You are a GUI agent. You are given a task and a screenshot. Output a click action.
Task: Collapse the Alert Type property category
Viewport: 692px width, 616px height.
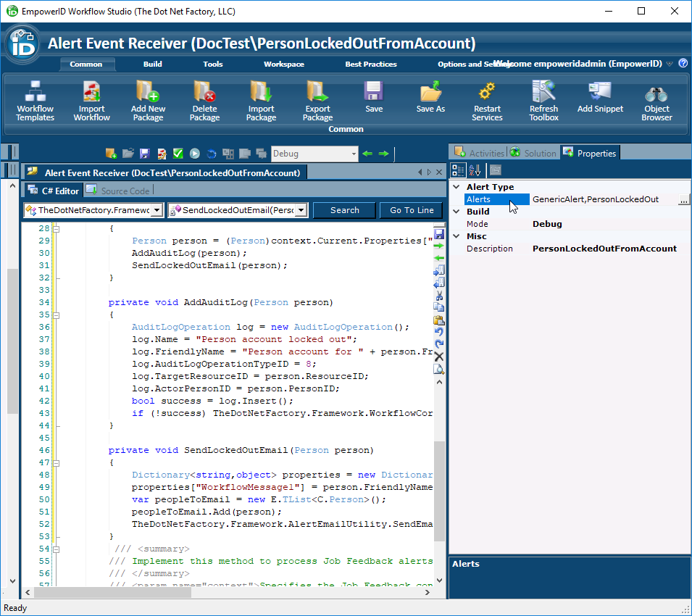pos(456,187)
